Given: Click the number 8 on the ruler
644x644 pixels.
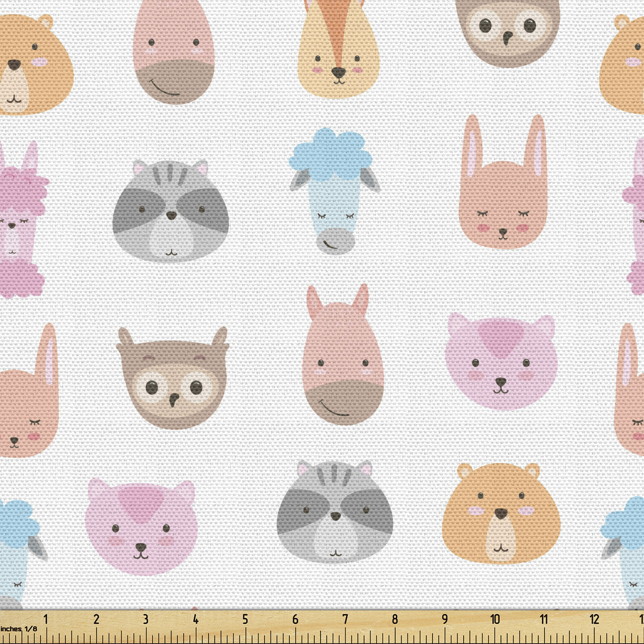Looking at the screenshot, I should click(x=395, y=619).
